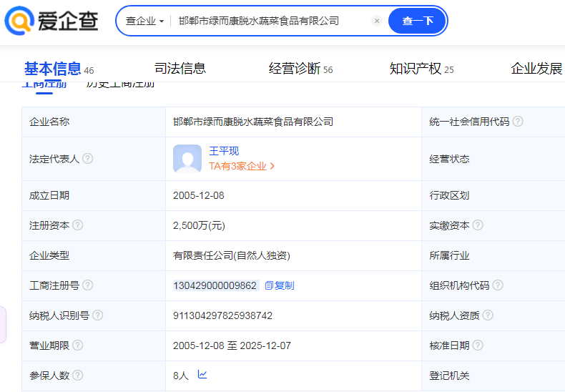
Task: Click help icon next to 核准日期
Action: (478, 346)
